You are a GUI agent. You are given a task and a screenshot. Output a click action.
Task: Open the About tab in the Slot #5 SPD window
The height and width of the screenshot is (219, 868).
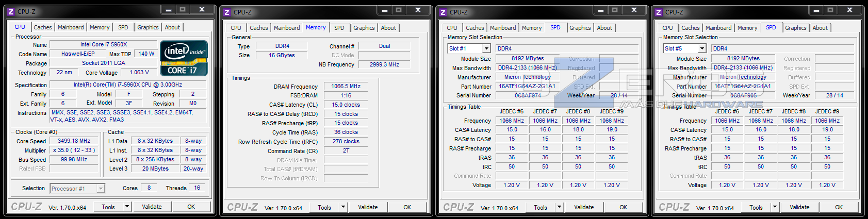click(x=820, y=28)
